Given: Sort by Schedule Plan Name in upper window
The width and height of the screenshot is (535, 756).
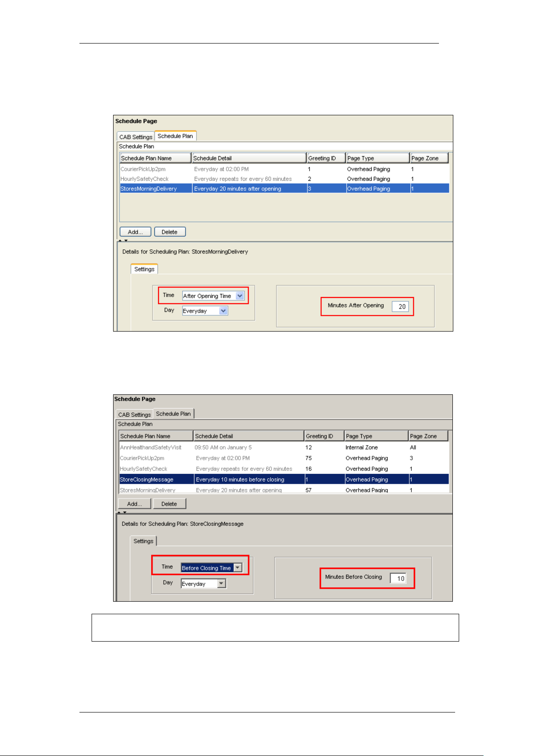Looking at the screenshot, I should click(155, 158).
